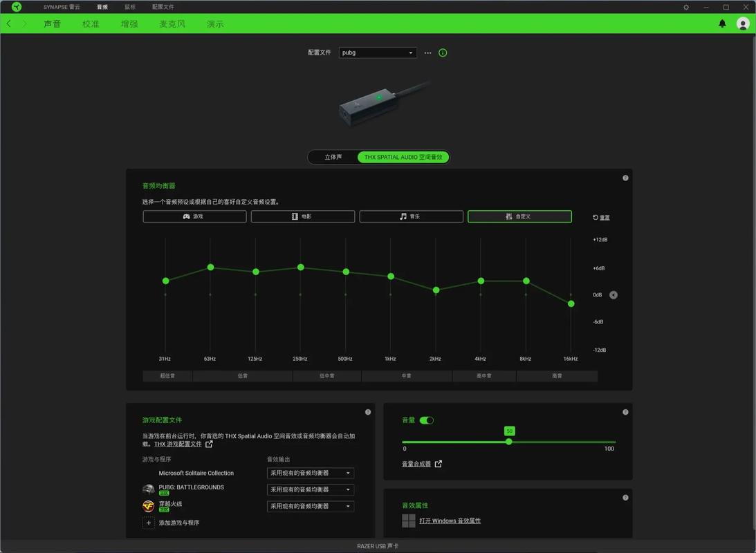Screen dimensions: 756x553
Task: Click the info icon beside profile dropdown
Action: pos(443,53)
